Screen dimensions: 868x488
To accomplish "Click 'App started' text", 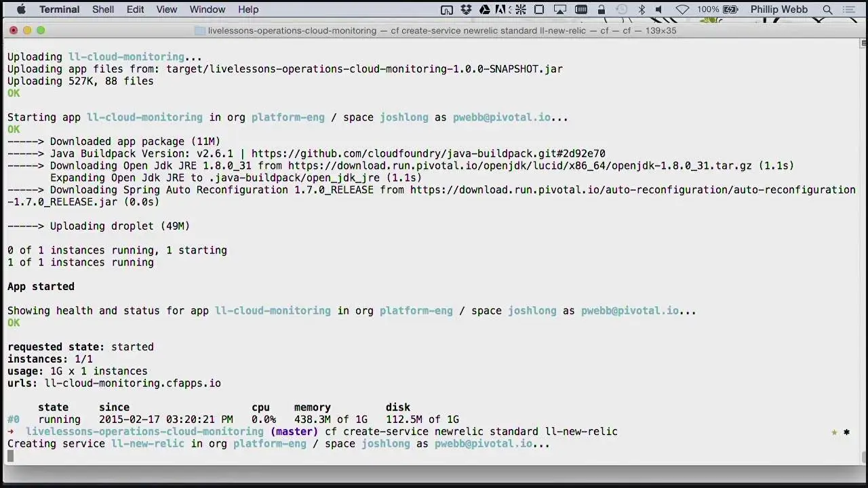I will (x=41, y=287).
